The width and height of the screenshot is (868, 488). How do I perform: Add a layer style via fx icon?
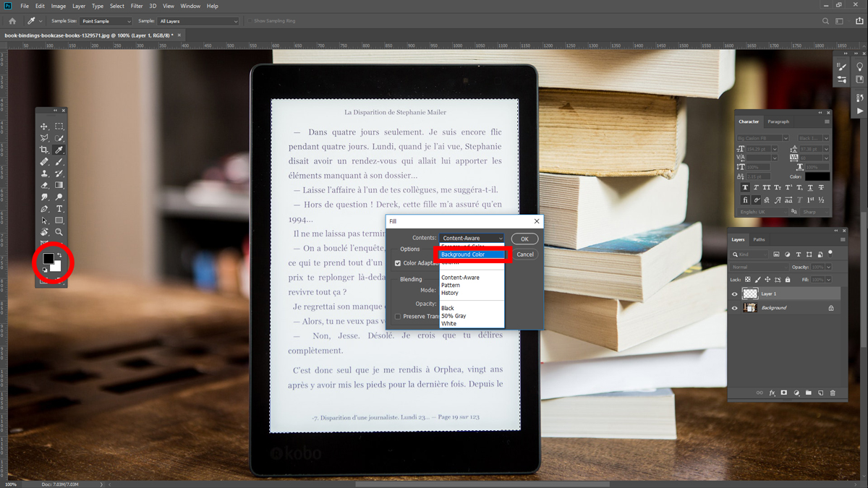click(772, 393)
